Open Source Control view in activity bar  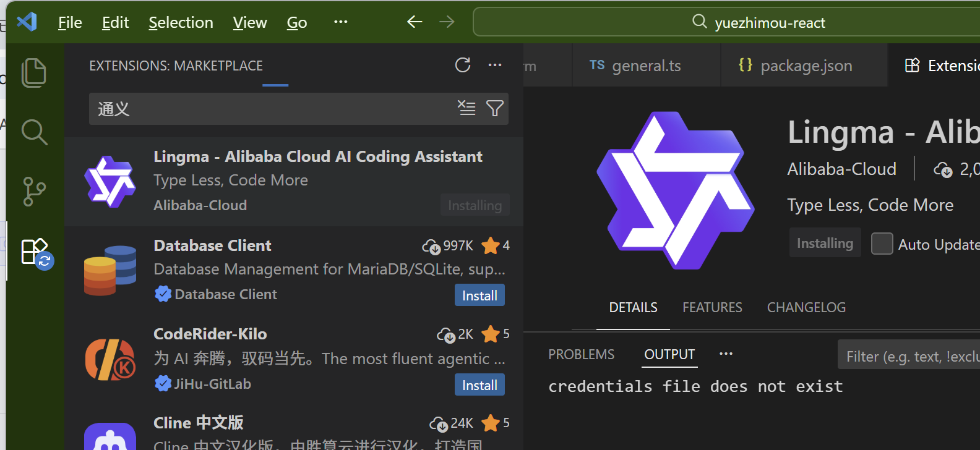pyautogui.click(x=34, y=192)
